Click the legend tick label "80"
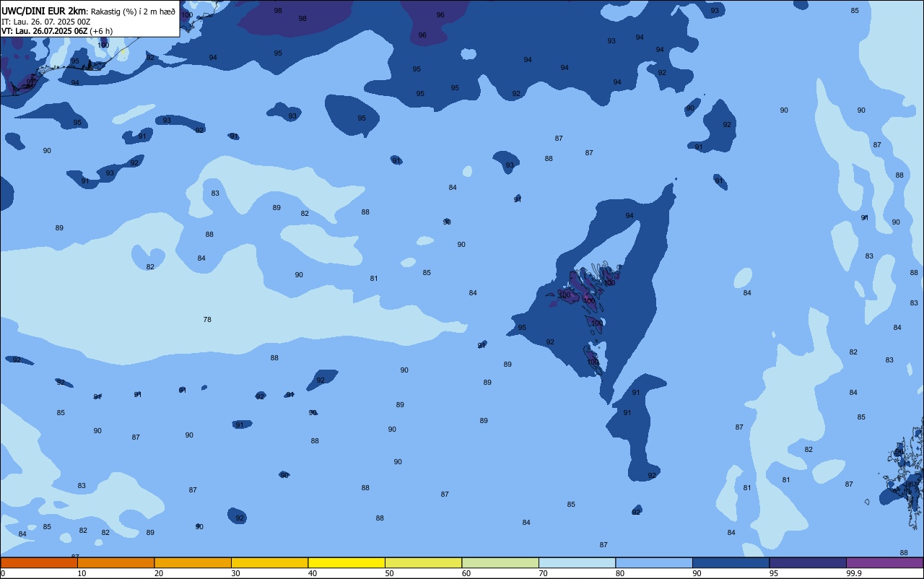This screenshot has height=579, width=924. click(620, 573)
